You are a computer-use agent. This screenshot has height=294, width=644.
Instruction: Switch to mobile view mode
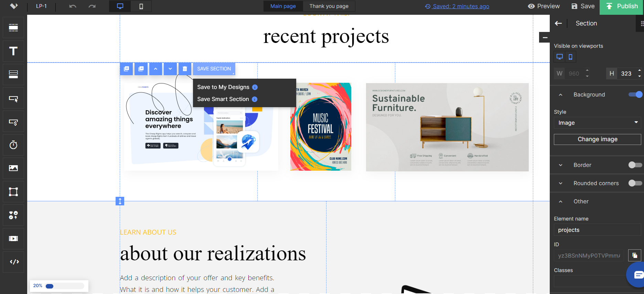coord(141,6)
